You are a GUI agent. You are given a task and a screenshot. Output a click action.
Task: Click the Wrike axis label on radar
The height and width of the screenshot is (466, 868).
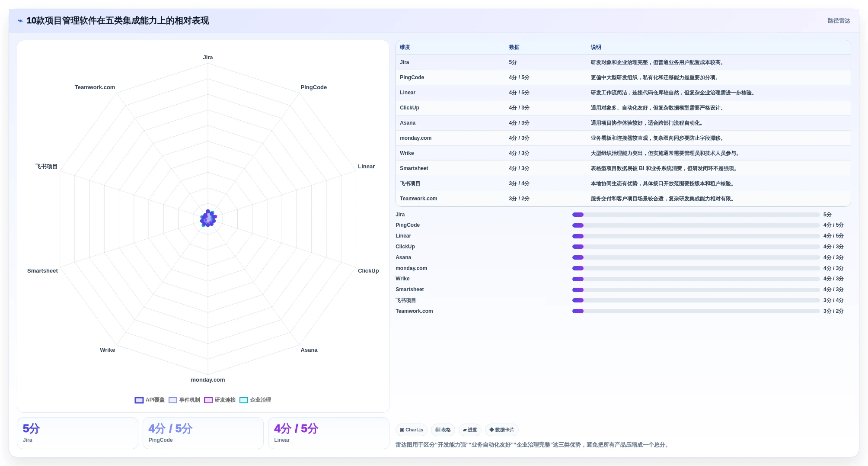click(108, 350)
